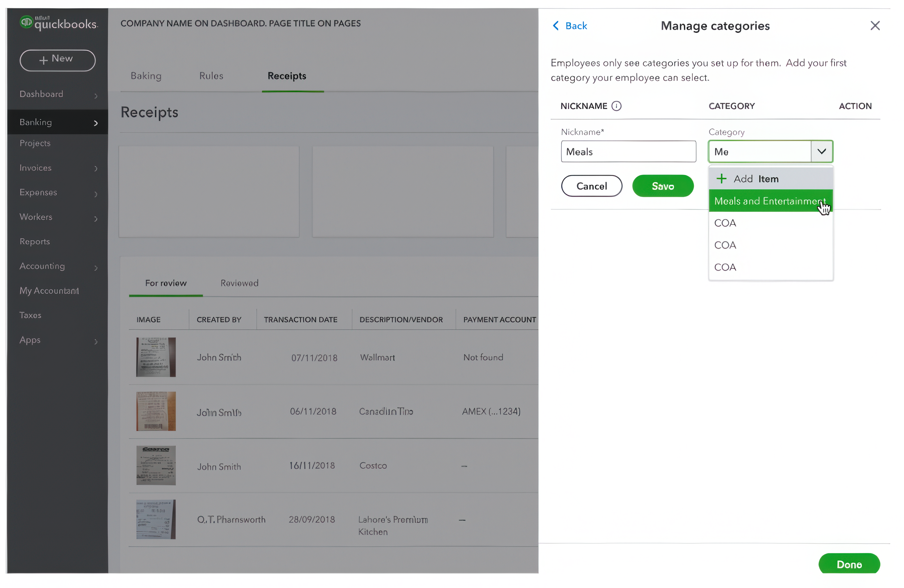Switch to the Reviewed tab
This screenshot has height=588, width=904.
tap(239, 283)
